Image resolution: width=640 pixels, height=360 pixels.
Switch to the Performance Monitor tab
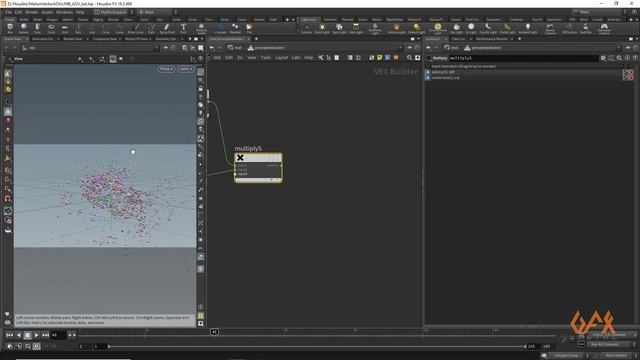[x=491, y=39]
